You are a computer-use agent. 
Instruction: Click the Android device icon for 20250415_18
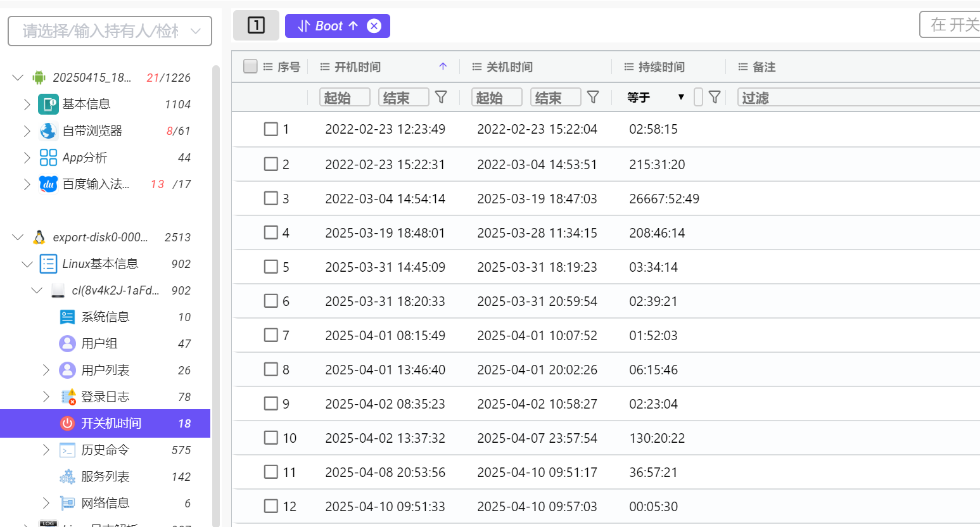pyautogui.click(x=39, y=77)
